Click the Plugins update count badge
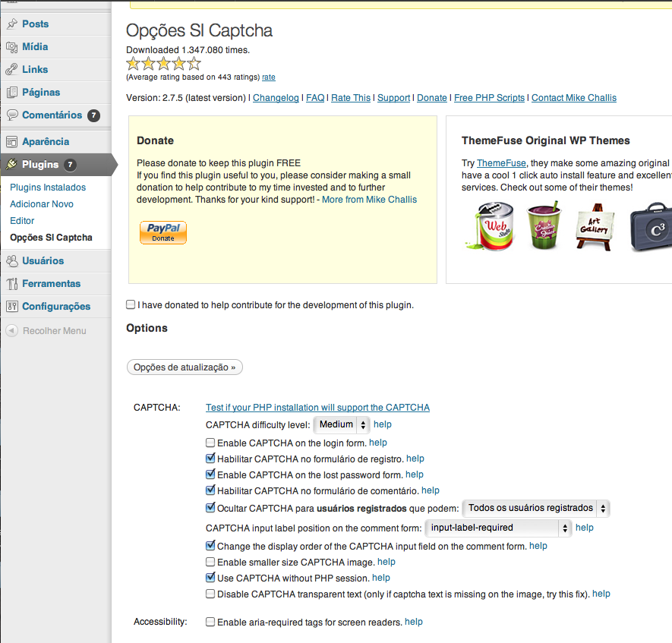Image resolution: width=672 pixels, height=643 pixels. pos(71,165)
